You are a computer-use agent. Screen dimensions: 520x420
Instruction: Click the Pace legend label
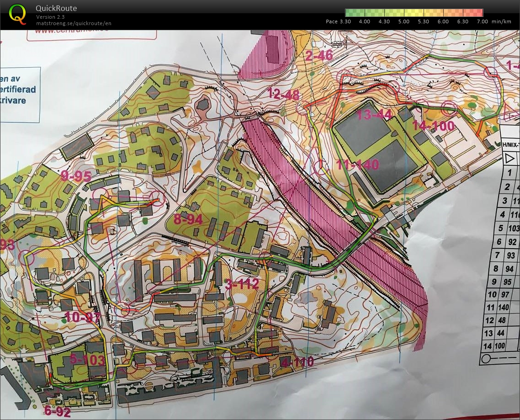(x=332, y=21)
